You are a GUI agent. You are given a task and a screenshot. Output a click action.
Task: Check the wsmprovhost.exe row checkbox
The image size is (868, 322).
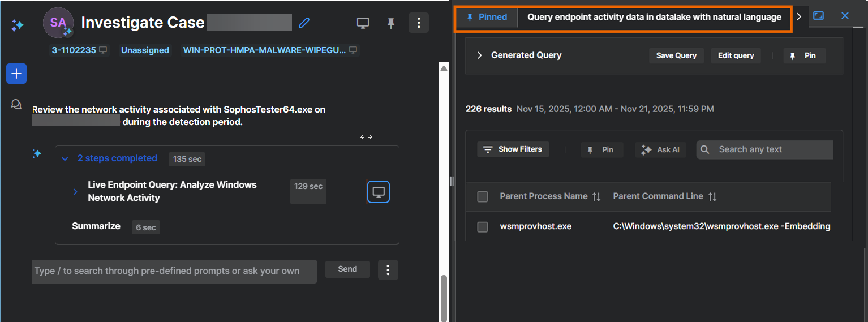click(x=483, y=226)
